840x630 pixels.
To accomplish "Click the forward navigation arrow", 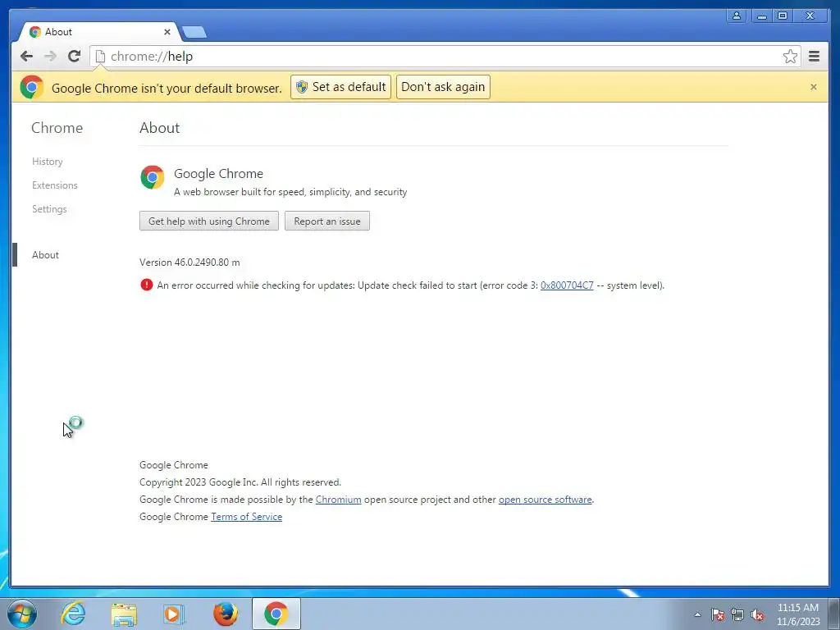I will click(50, 57).
